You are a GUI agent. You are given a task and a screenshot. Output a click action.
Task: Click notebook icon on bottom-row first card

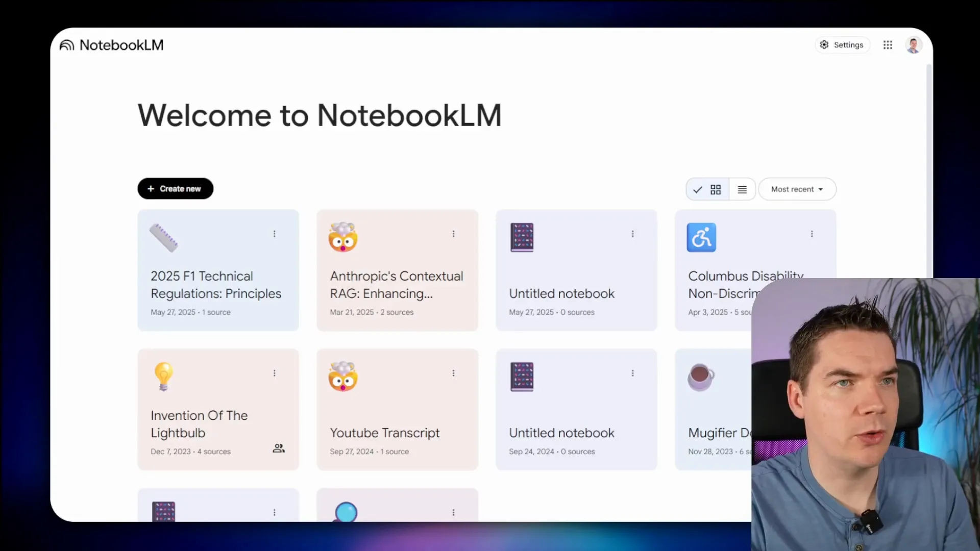click(163, 511)
